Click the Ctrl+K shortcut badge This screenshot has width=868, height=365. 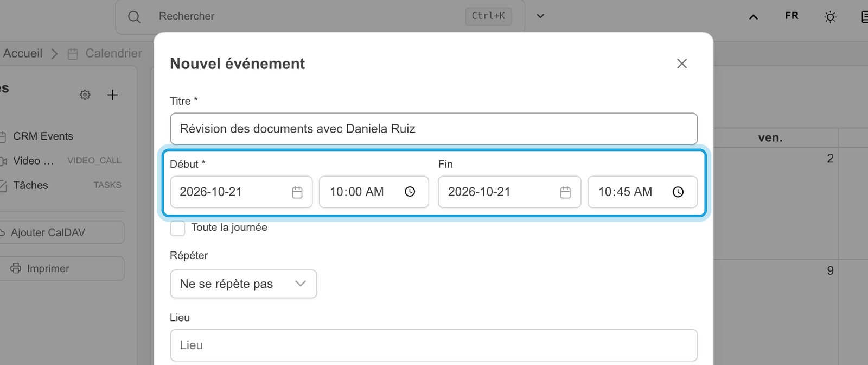click(x=488, y=16)
